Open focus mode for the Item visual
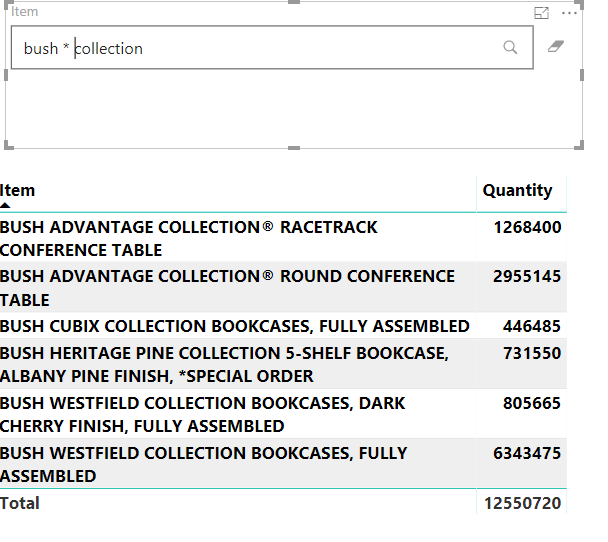608x542 pixels. (542, 13)
